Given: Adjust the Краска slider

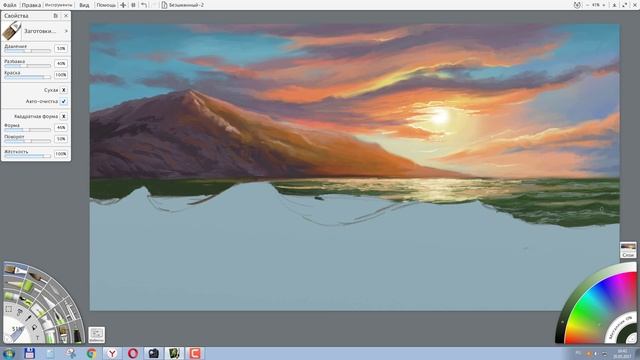Looking at the screenshot, I should click(27, 77).
